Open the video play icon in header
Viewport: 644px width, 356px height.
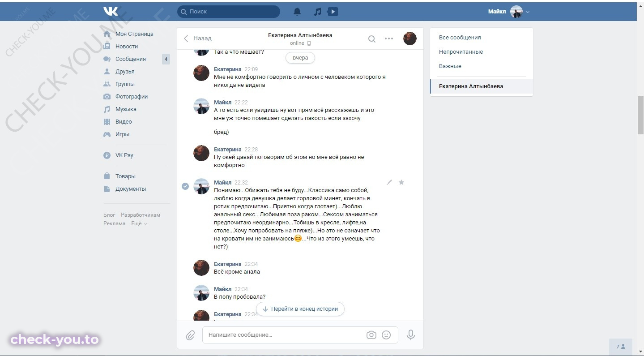[x=333, y=12]
